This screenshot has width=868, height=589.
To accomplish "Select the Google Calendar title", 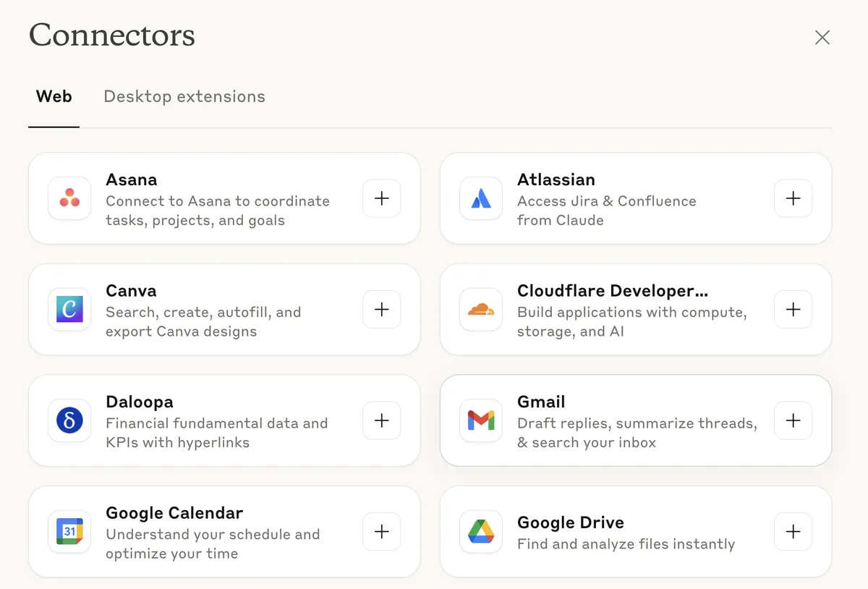I will click(x=174, y=513).
